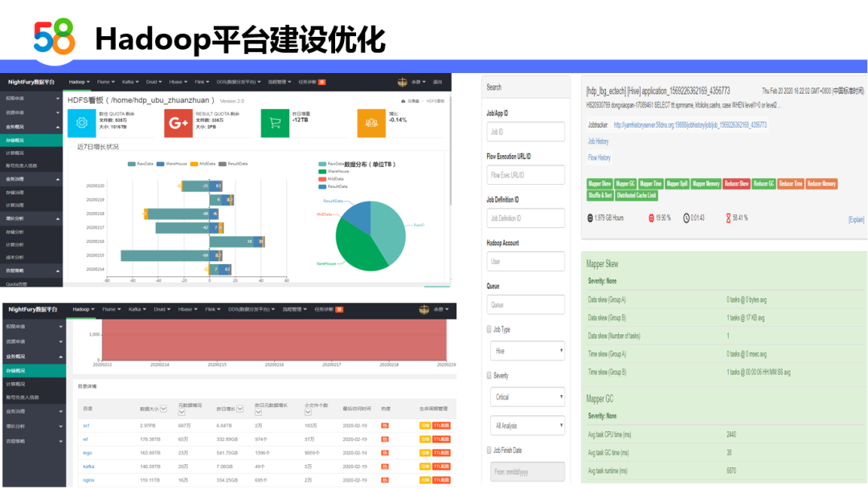868x489 pixels.
Task: Click the red Reducer Skew button
Action: click(736, 184)
